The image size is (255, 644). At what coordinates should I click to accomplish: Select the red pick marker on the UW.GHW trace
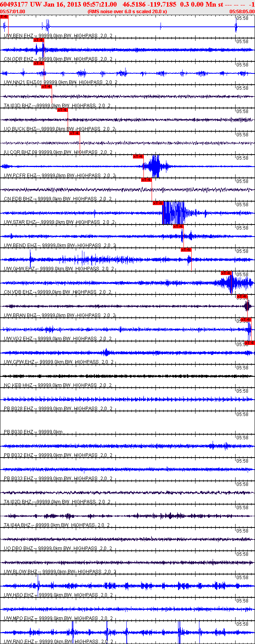[186, 250]
